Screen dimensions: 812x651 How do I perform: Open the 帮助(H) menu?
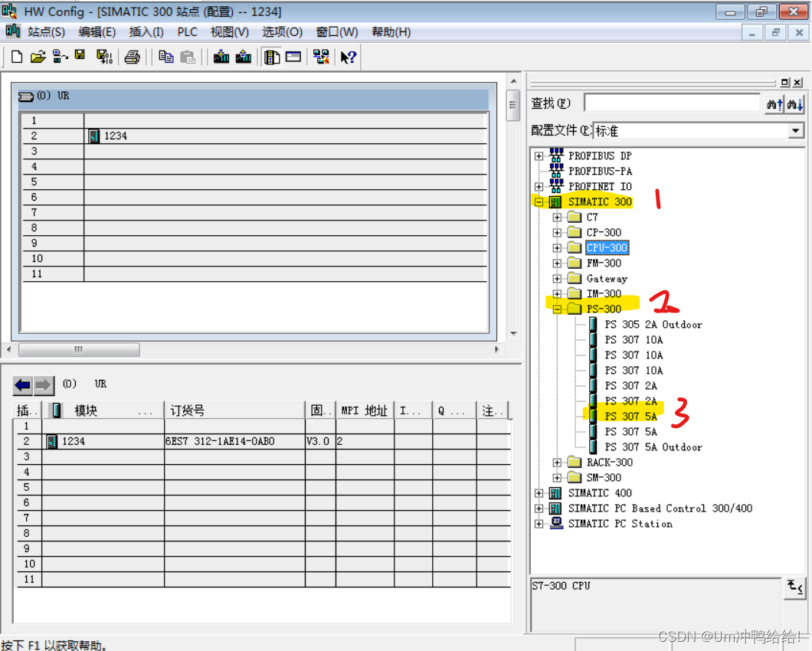(x=391, y=32)
